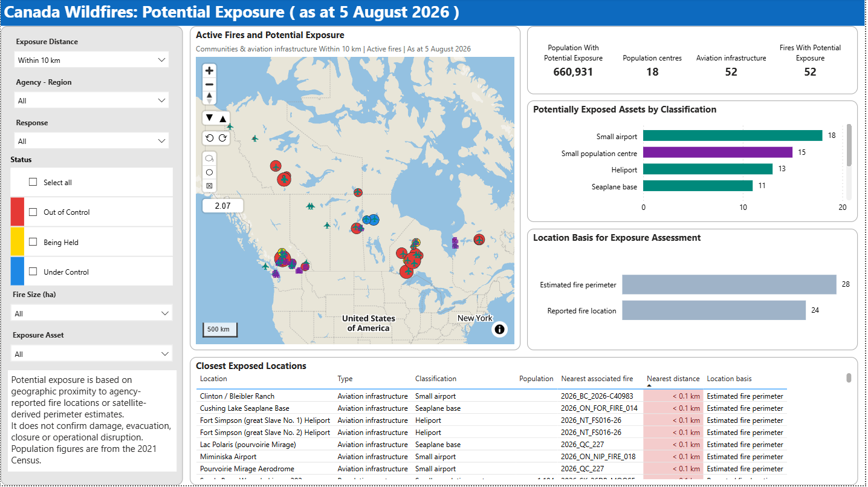Open the map info icon

[x=499, y=329]
